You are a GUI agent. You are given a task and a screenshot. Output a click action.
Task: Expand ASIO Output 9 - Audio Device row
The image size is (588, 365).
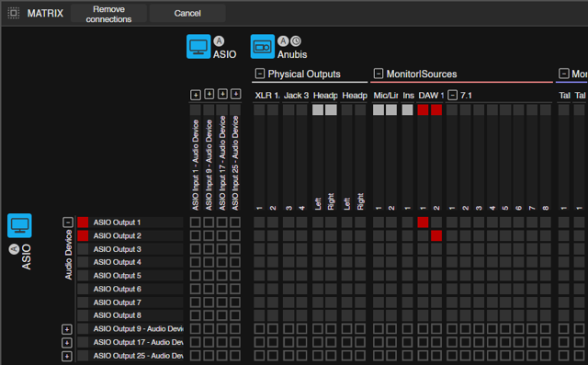click(67, 329)
